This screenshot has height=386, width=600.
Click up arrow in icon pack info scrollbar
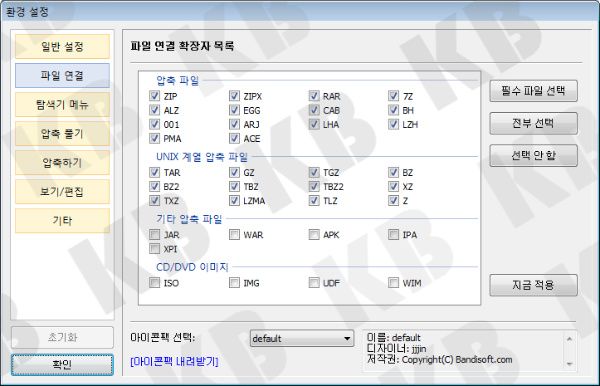(569, 339)
